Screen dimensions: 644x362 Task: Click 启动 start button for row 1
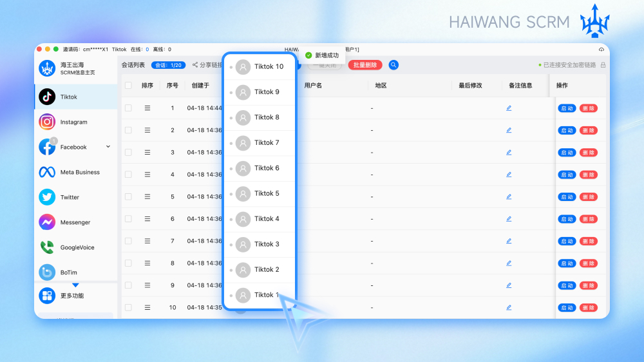pos(567,108)
